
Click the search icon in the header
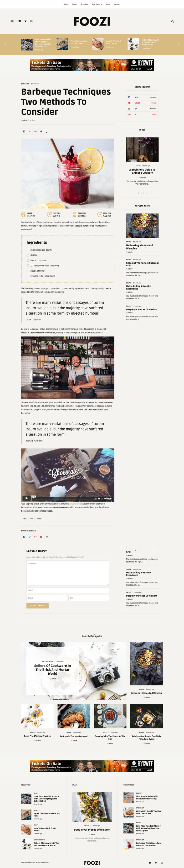tap(172, 21)
